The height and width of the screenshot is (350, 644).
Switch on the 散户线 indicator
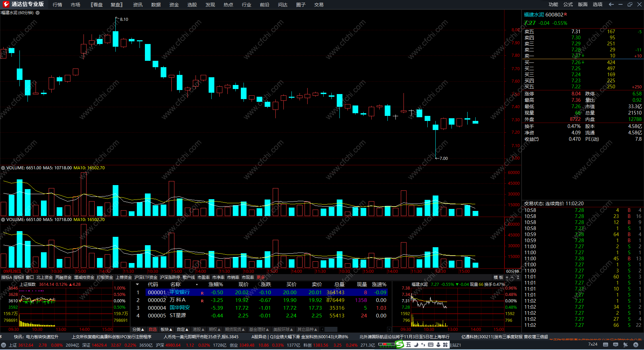189,277
